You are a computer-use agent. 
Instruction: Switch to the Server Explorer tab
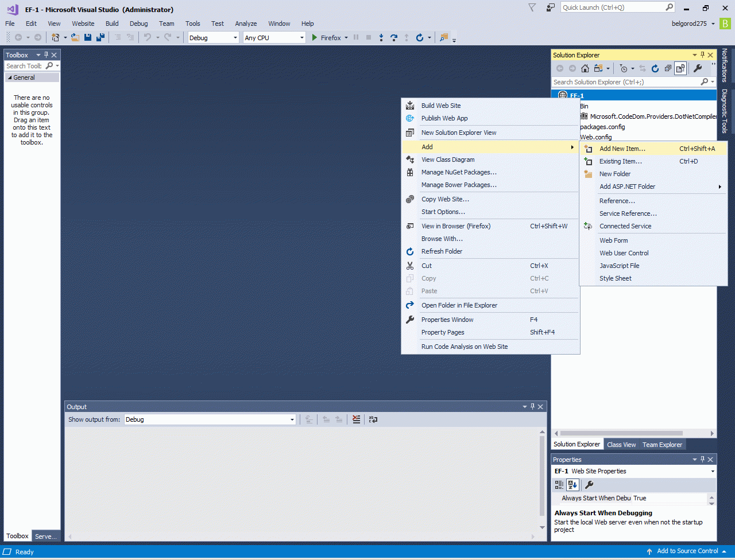click(46, 536)
